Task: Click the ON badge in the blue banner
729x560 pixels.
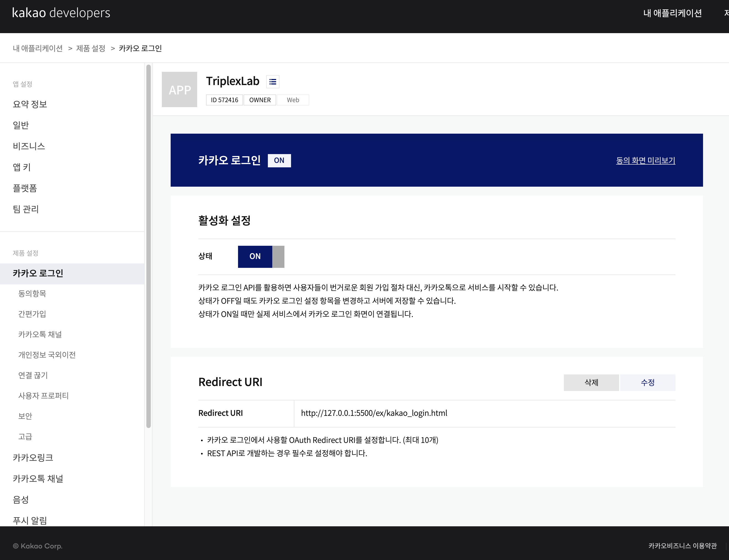Action: (x=279, y=160)
